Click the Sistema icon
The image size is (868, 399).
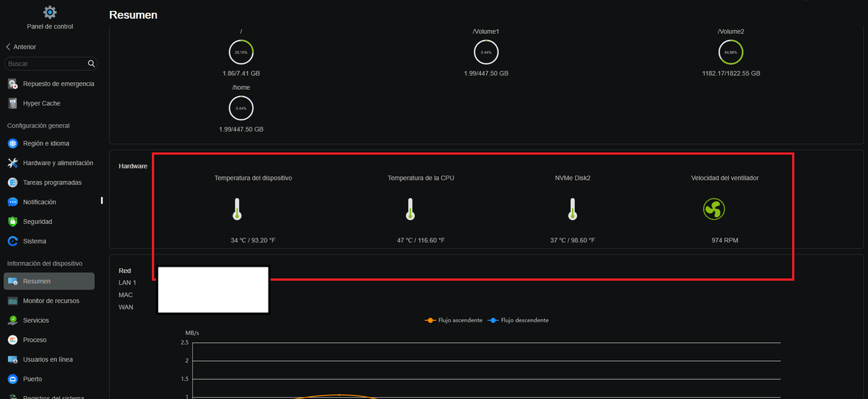(x=12, y=242)
